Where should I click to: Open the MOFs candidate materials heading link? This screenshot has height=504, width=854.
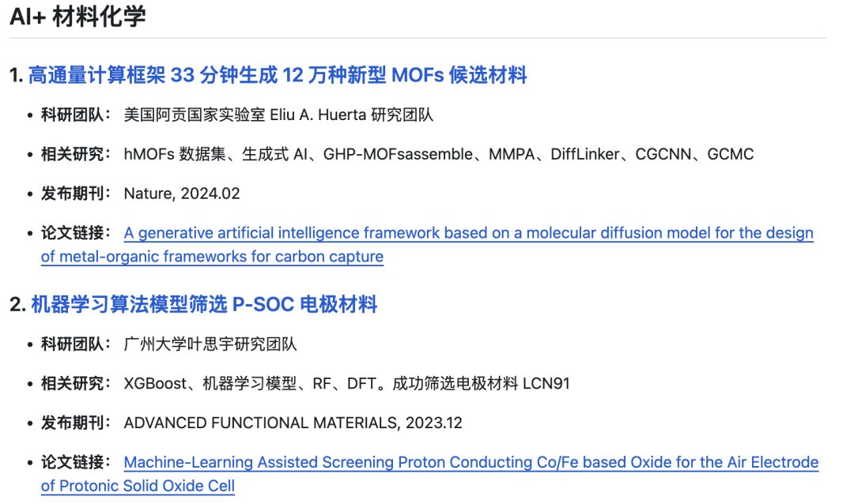tap(278, 76)
